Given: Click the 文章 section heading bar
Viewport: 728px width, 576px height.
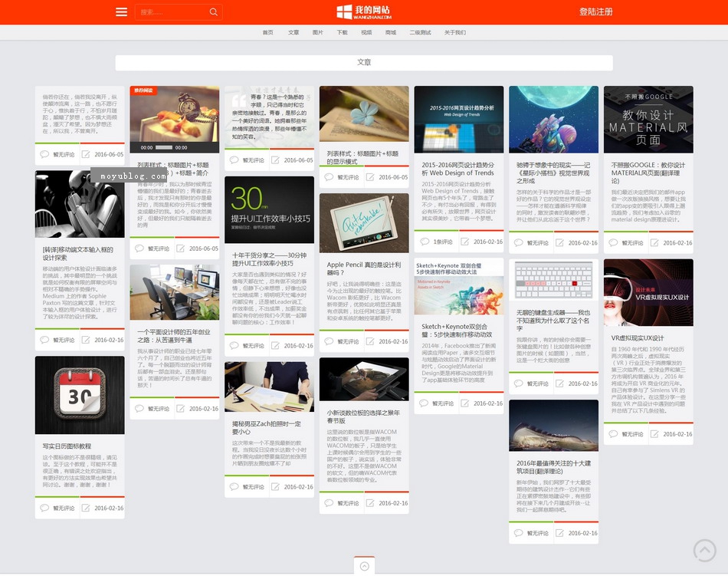Looking at the screenshot, I should click(364, 63).
